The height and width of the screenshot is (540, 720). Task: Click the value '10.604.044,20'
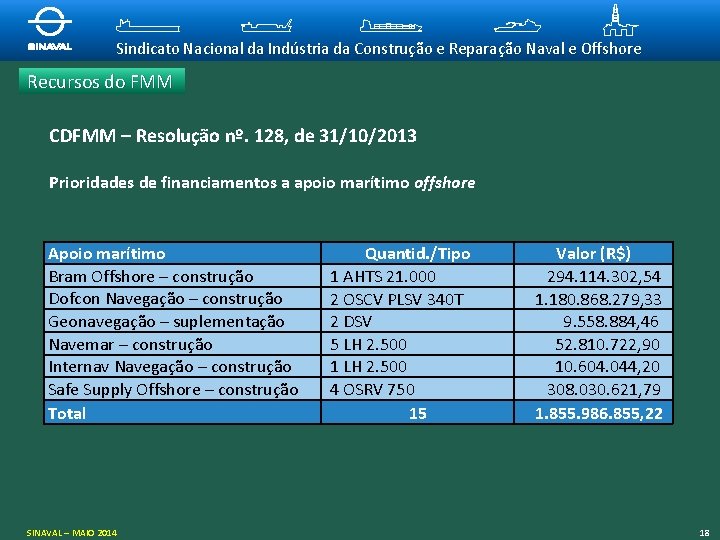[x=607, y=367]
